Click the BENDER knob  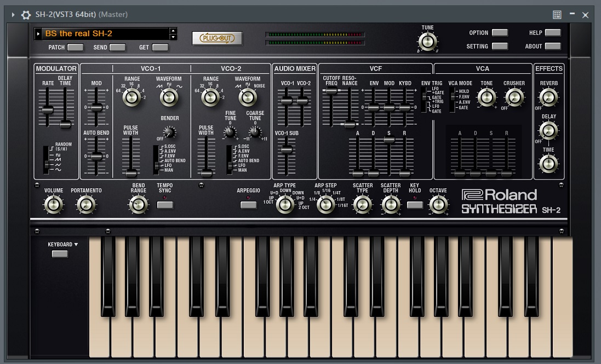169,132
